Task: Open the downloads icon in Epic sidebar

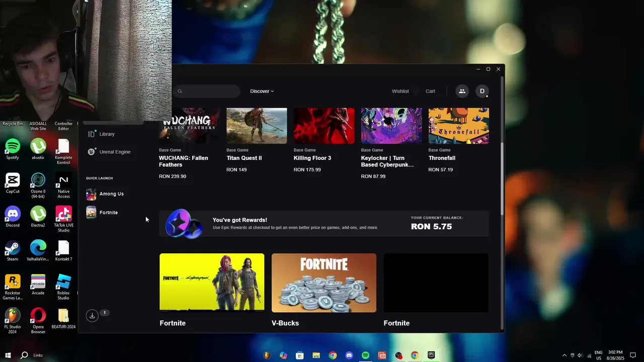Action: [92, 315]
